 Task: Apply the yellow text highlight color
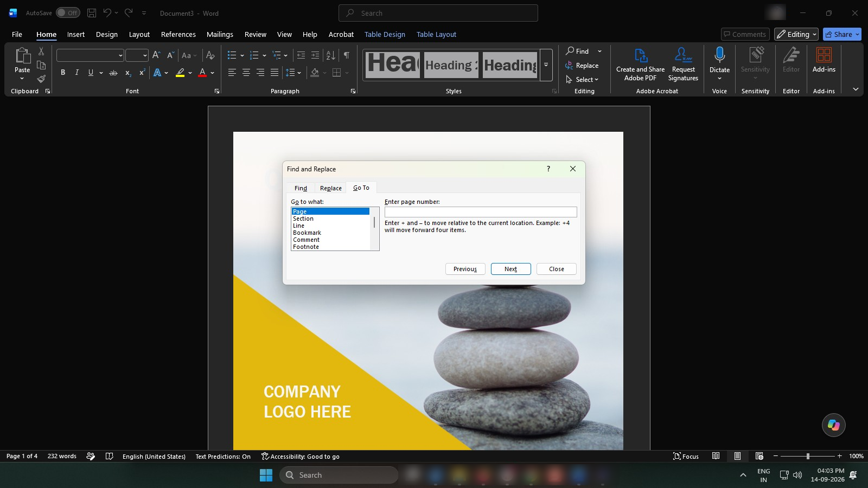click(x=180, y=73)
